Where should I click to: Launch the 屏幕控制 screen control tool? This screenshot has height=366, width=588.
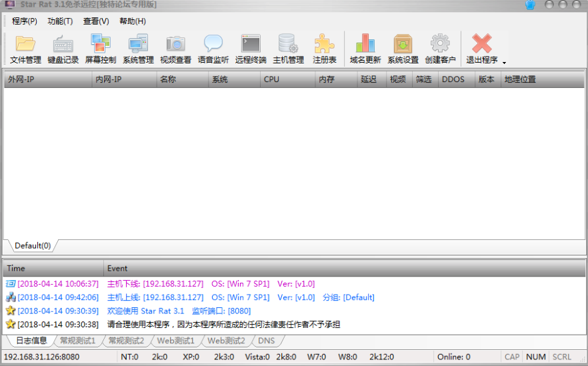pos(101,49)
